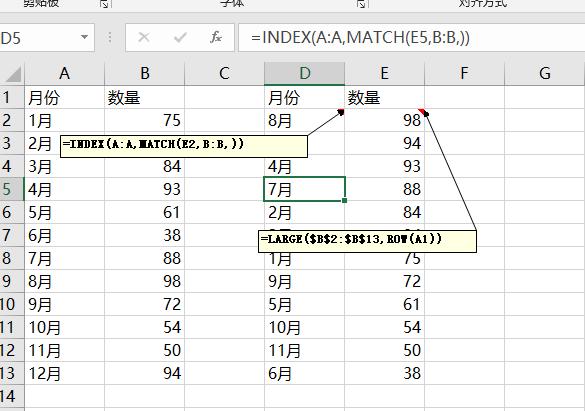Click cell A1 containing 月份

point(65,97)
